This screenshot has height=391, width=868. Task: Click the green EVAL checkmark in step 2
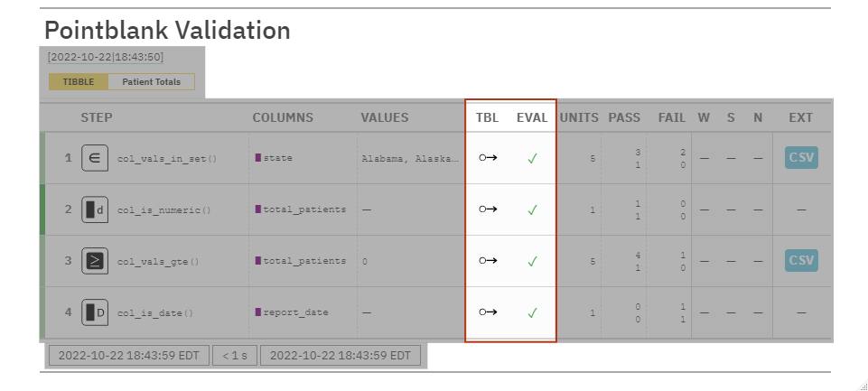pyautogui.click(x=532, y=209)
